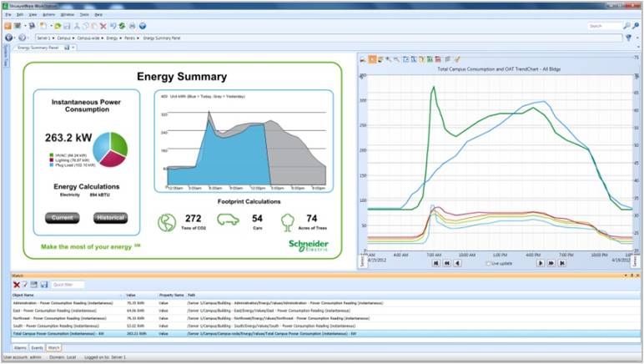Select the Northwest Power Consumption Reading row
Viewport: 644px width, 364px height.
point(325,318)
